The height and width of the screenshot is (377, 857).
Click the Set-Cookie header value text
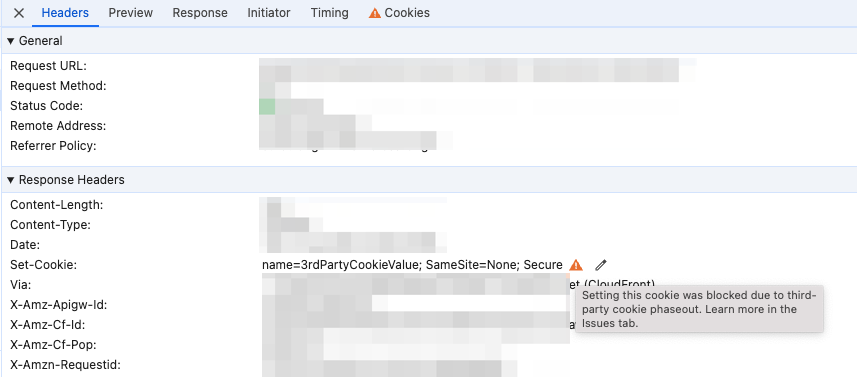pyautogui.click(x=412, y=265)
